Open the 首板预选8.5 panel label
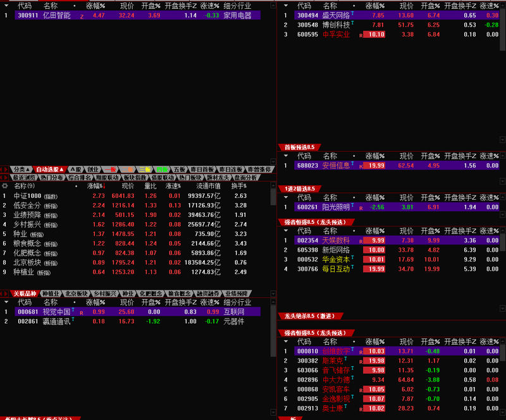Image resolution: width=506 pixels, height=420 pixels. [x=299, y=147]
